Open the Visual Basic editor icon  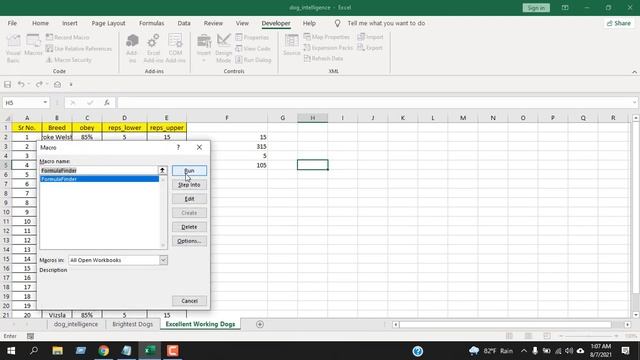13,48
